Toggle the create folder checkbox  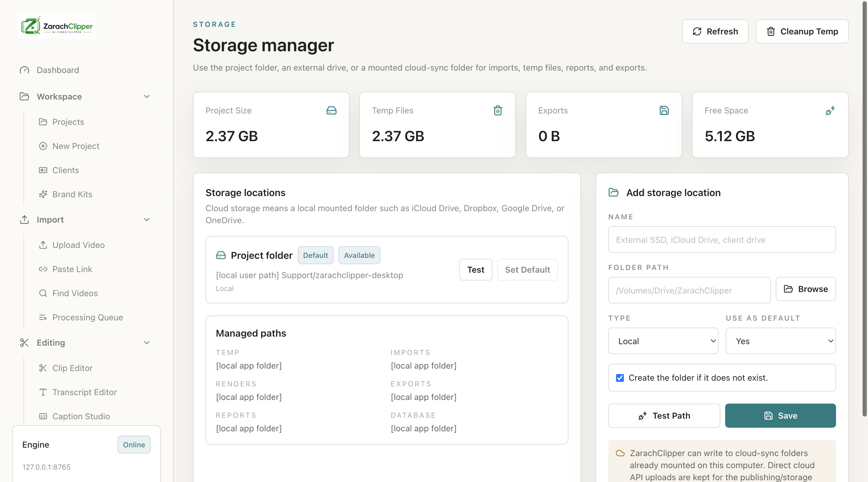[620, 378]
